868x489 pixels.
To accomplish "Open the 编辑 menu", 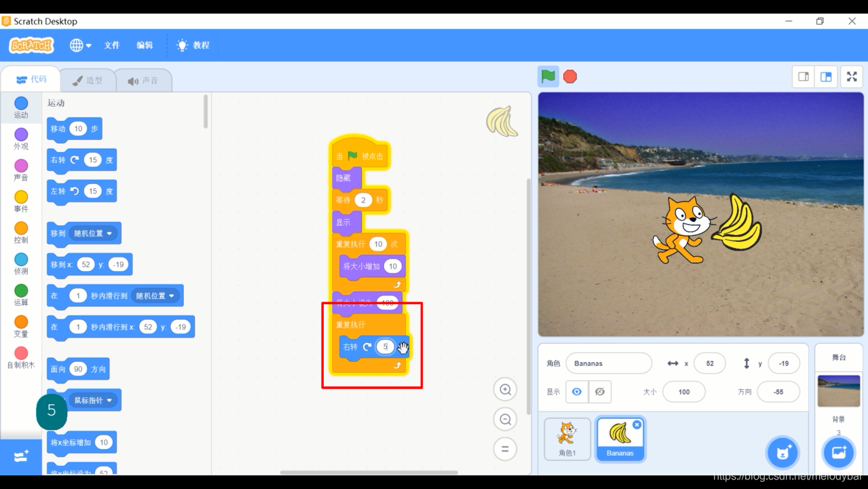I will pyautogui.click(x=145, y=46).
